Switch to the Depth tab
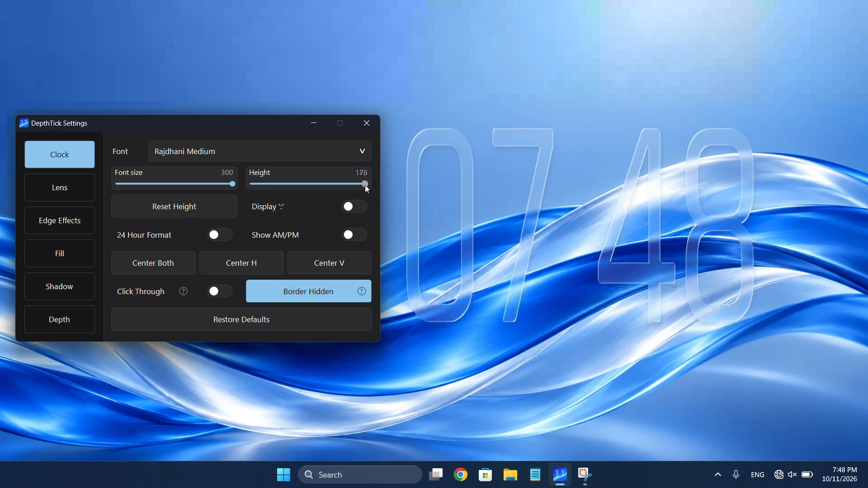868x488 pixels. point(60,319)
